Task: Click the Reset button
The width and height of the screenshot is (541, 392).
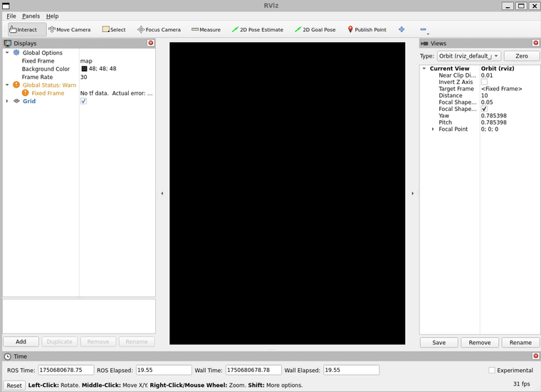Action: (x=14, y=385)
